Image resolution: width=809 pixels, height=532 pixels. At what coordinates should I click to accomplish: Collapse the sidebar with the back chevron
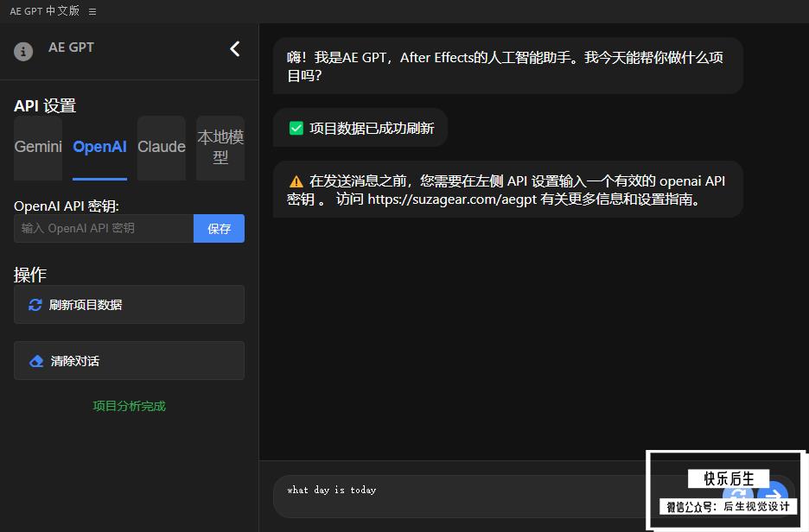click(235, 49)
